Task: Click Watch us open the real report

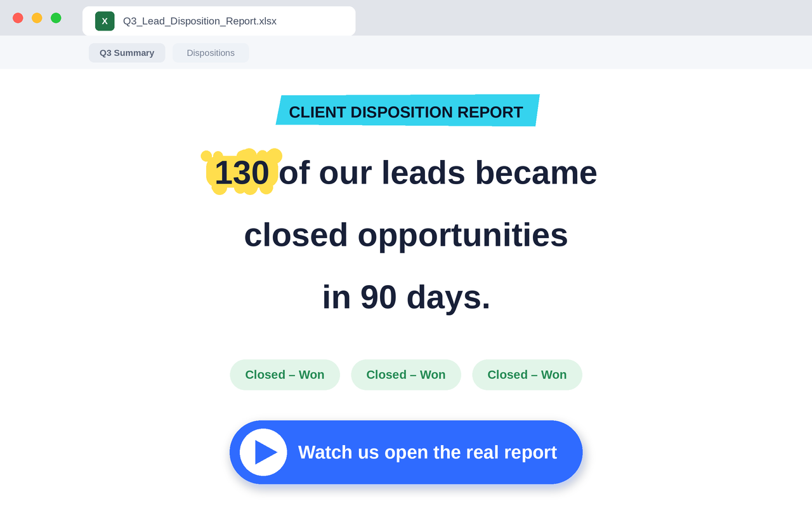Action: [x=406, y=452]
